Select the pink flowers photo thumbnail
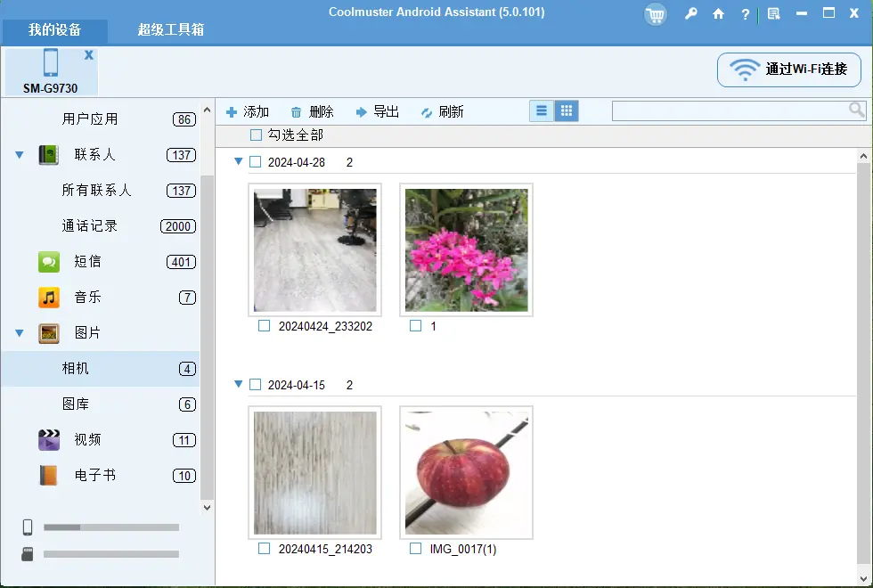Screen dimensions: 873x588 tap(467, 250)
